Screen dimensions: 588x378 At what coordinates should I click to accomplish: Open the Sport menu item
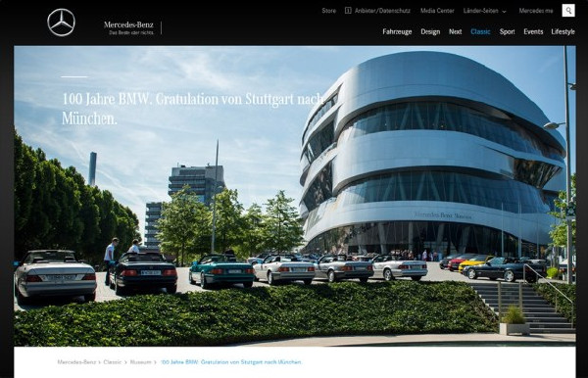tap(507, 32)
